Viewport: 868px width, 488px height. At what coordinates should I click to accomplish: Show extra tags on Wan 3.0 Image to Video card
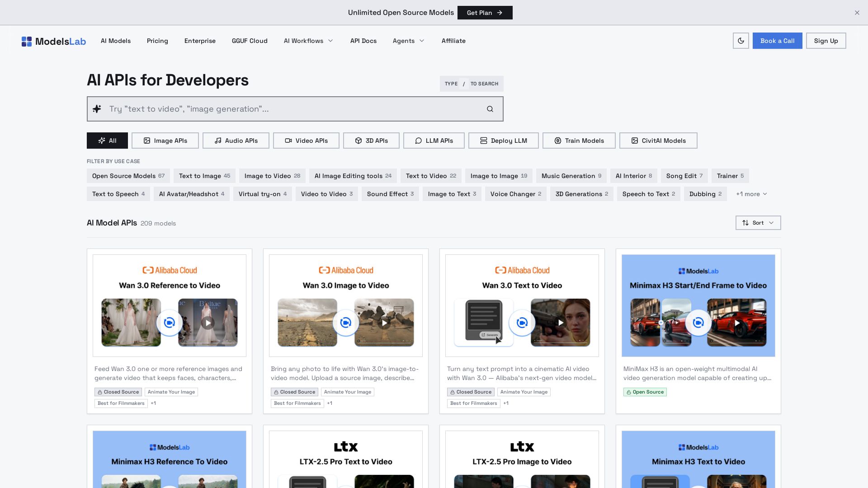pos(330,404)
